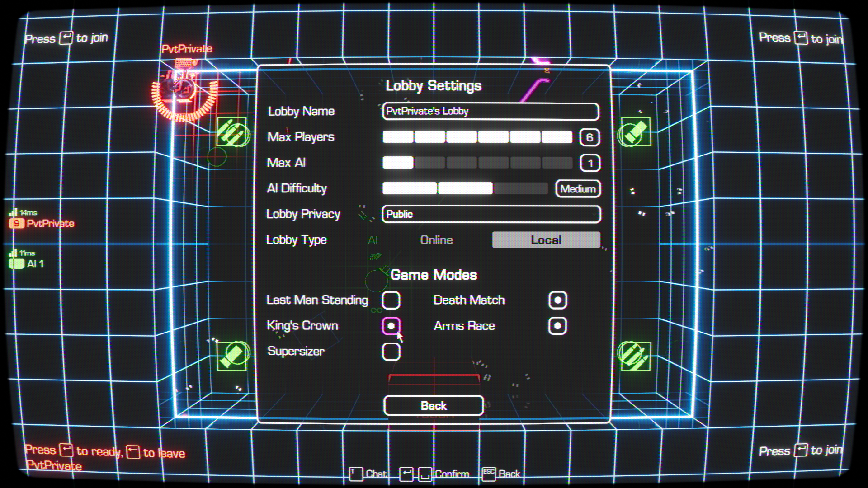Click the backspace key icon before 'to leave'
868x488 pixels.
tap(133, 452)
